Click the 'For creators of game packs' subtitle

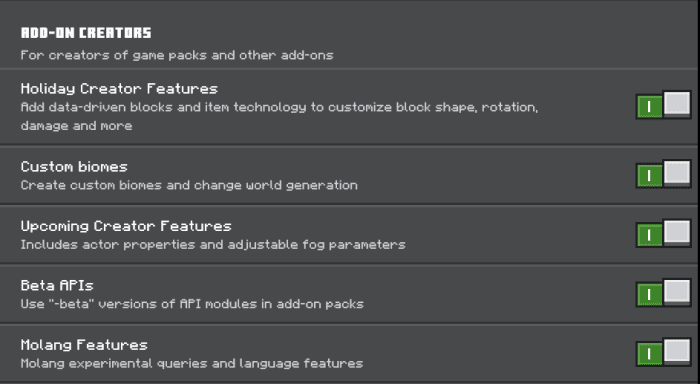point(177,55)
